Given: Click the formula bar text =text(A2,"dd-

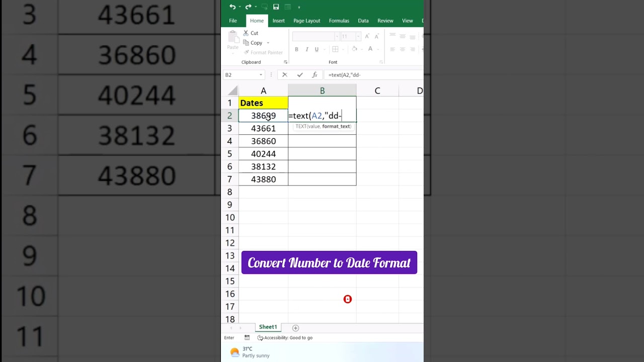Looking at the screenshot, I should [344, 75].
